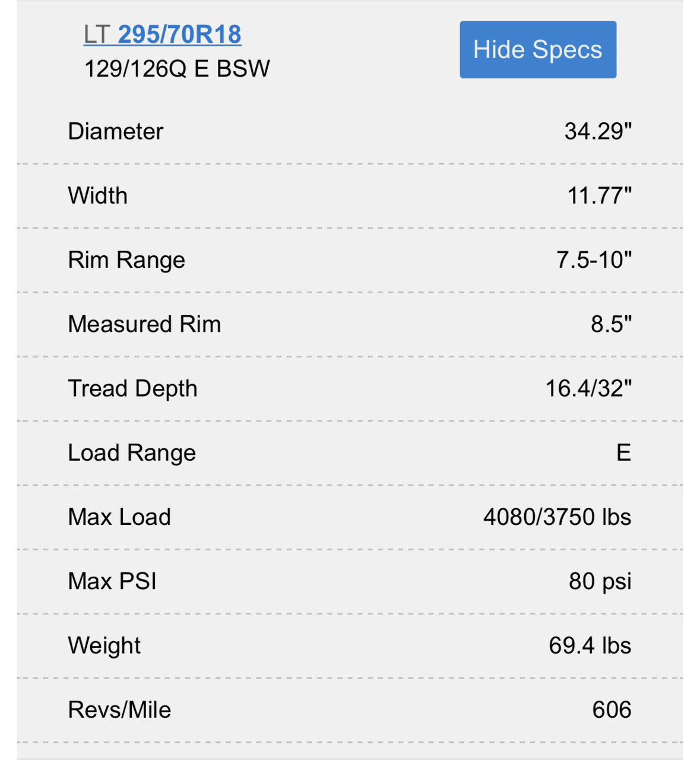Click the Tread Depth label

point(132,388)
